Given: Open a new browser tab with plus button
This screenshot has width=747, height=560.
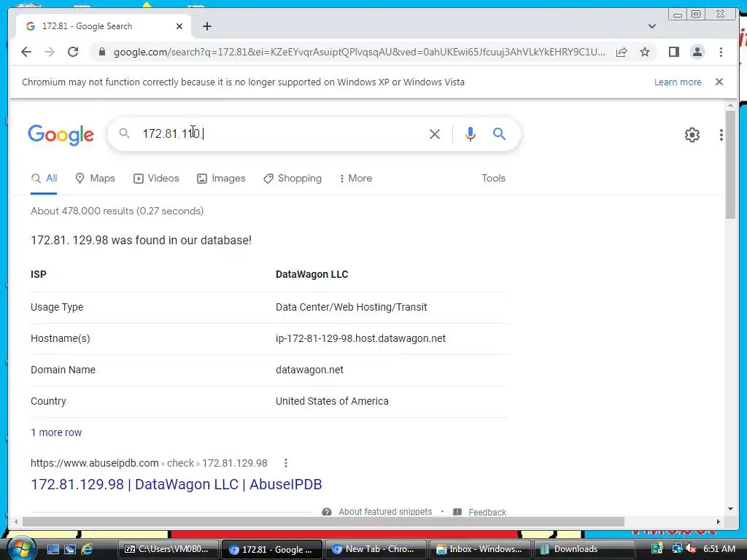Looking at the screenshot, I should tap(206, 26).
